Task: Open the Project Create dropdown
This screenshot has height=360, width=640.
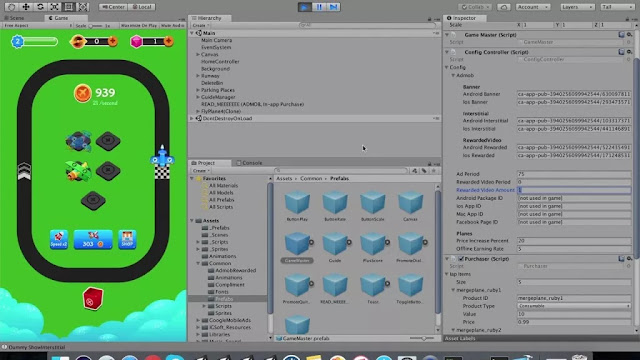Action: (200, 171)
